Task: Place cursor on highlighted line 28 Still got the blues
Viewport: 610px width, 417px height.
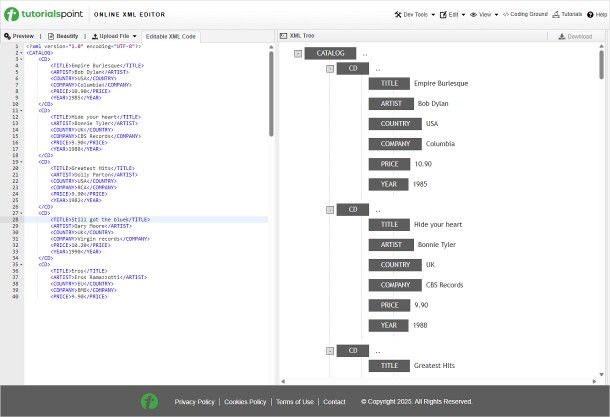Action: click(146, 220)
